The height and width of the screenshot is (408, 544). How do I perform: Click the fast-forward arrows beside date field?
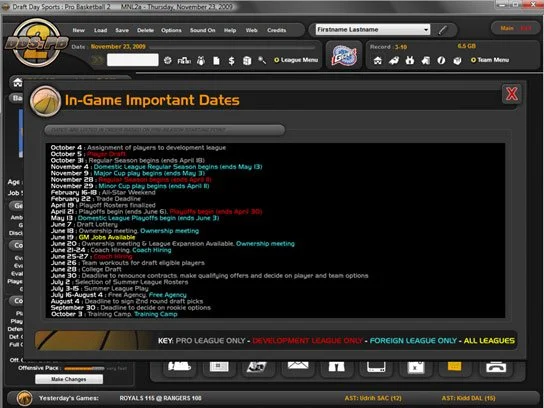[97, 60]
